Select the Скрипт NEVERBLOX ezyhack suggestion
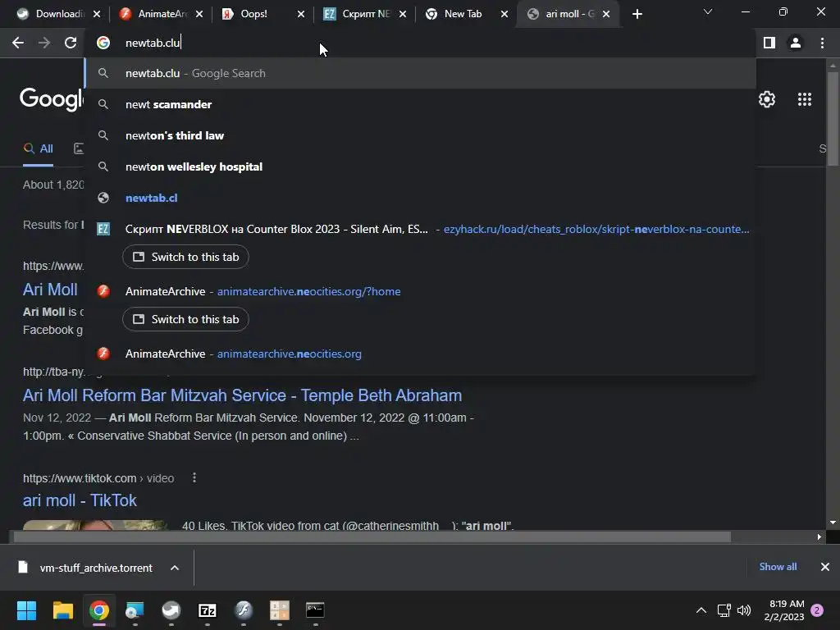This screenshot has height=630, width=840. 421,229
